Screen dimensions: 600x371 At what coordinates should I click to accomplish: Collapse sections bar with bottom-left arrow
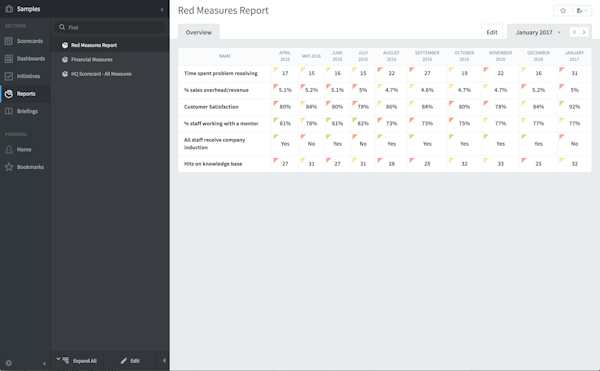coord(44,363)
